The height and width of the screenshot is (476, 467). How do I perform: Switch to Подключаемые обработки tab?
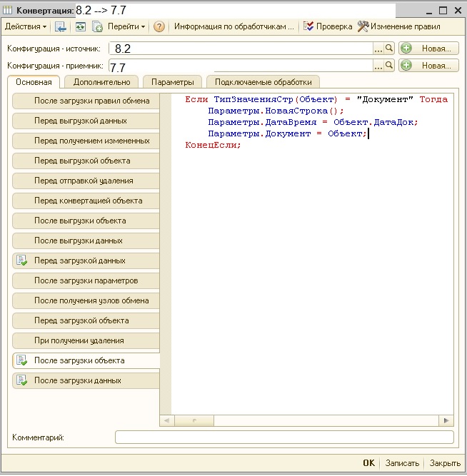263,82
